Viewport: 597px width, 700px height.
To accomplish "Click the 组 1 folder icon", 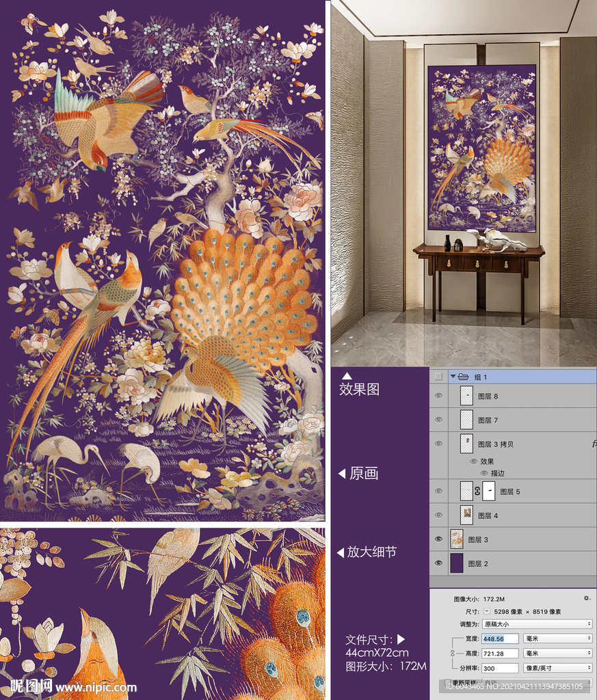I will click(463, 377).
